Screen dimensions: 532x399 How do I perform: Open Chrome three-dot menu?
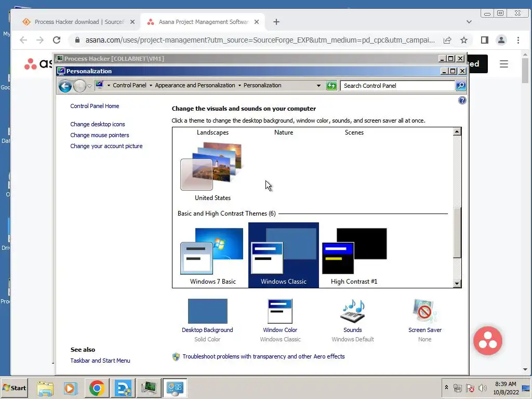[518, 40]
